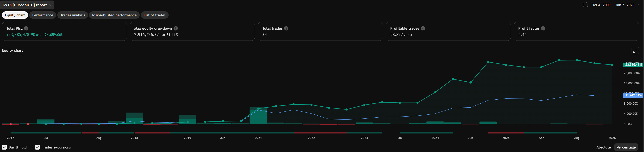
Task: Show info tooltip for Total P&L
Action: [x=26, y=28]
